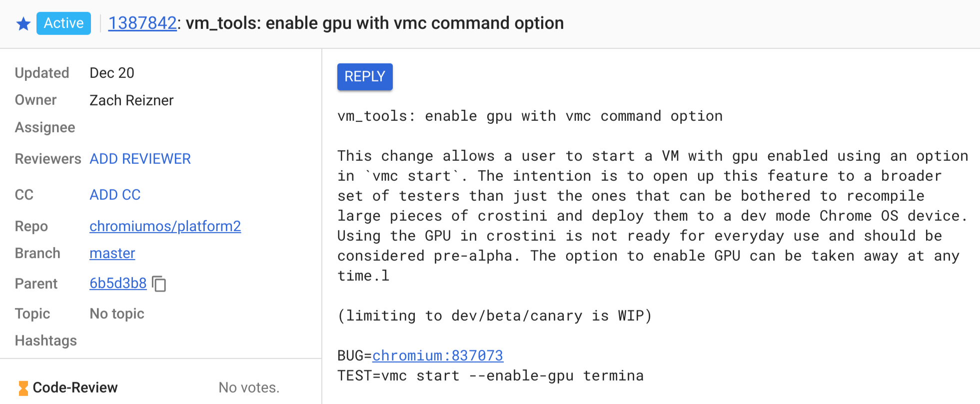Toggle the star on this change
Image resolution: width=980 pixels, height=404 pixels.
(x=23, y=23)
